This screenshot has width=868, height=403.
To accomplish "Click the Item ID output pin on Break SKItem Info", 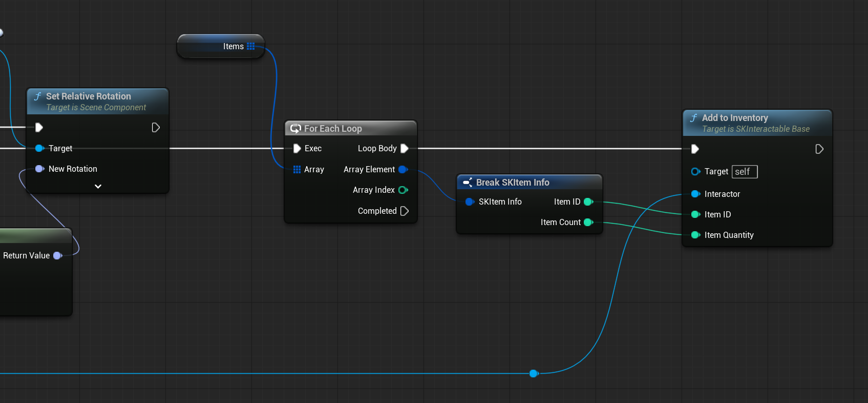I will point(588,202).
